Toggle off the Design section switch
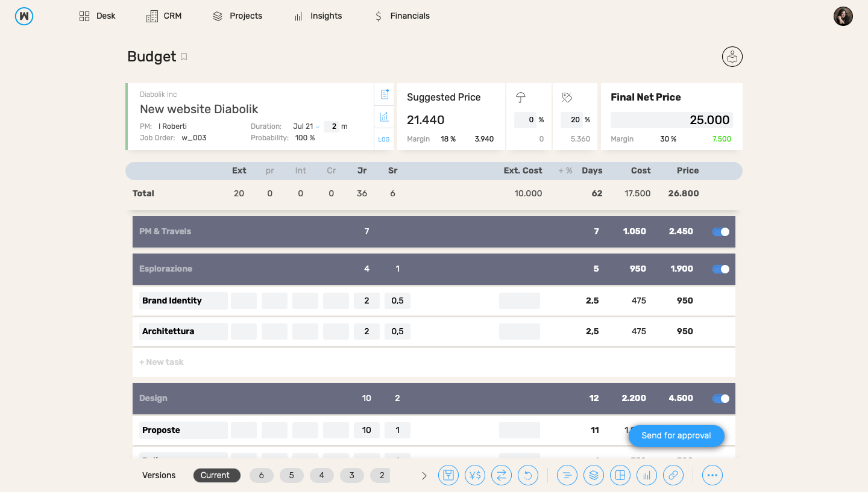 click(720, 398)
